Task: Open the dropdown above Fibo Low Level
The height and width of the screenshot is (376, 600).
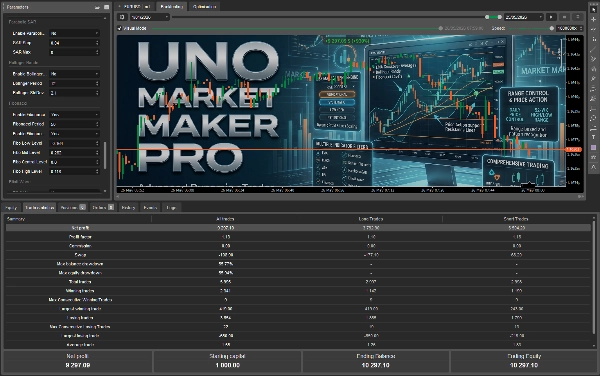Action: [x=75, y=133]
